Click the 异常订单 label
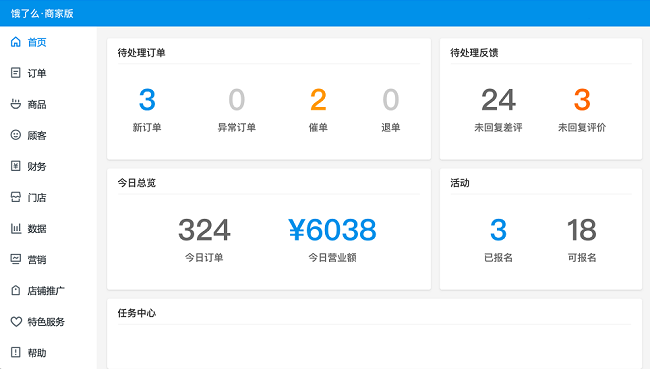Viewport: 650px width, 369px height. (x=237, y=127)
